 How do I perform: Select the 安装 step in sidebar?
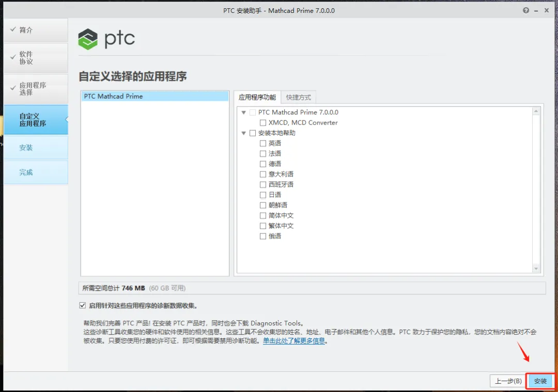point(36,148)
